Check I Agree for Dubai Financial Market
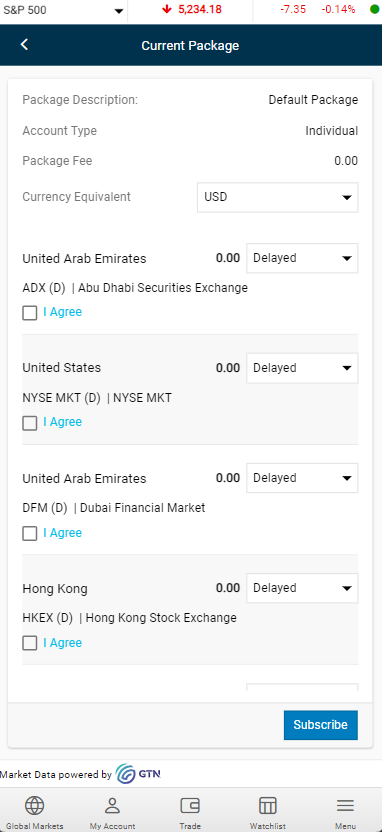The image size is (382, 832). (30, 533)
